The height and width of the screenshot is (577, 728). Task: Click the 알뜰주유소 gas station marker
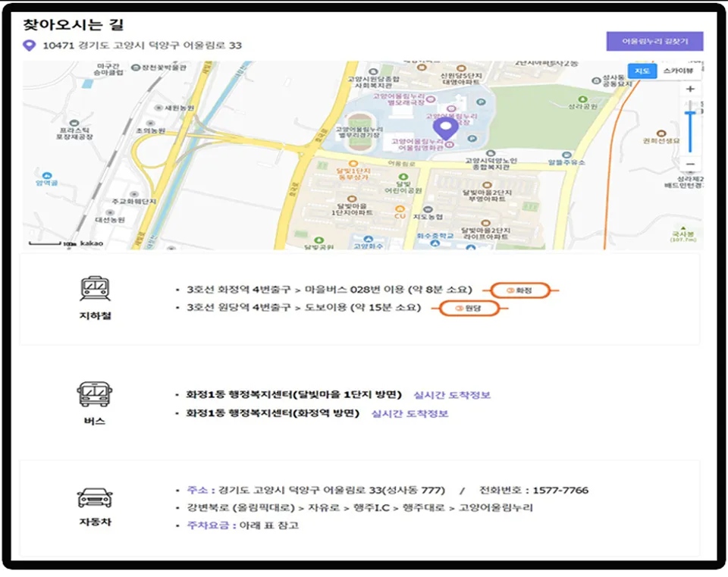coord(566,155)
